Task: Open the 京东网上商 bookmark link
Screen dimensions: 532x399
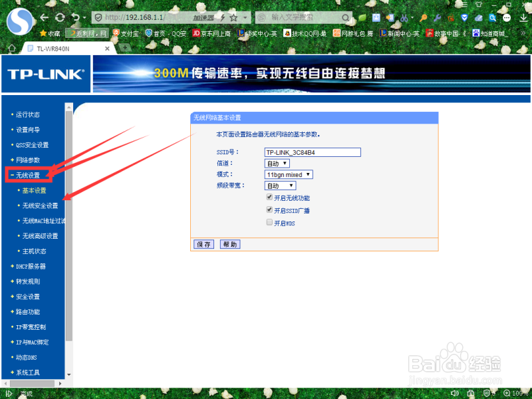Action: pyautogui.click(x=211, y=33)
